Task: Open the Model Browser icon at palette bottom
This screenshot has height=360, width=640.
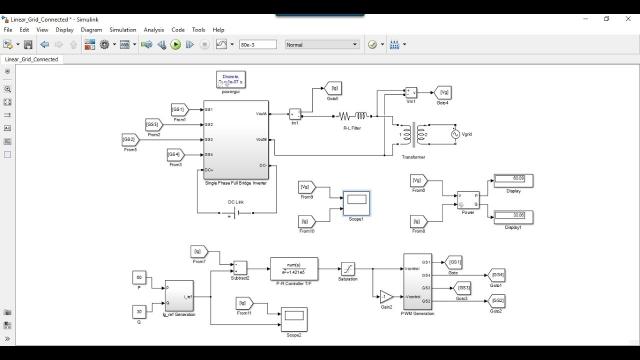Action: (x=7, y=312)
